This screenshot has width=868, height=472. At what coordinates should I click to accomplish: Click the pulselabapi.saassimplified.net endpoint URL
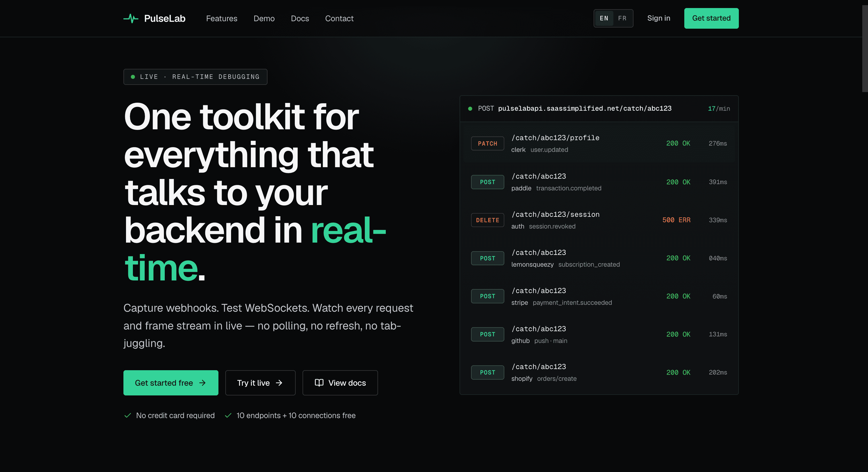pos(585,108)
